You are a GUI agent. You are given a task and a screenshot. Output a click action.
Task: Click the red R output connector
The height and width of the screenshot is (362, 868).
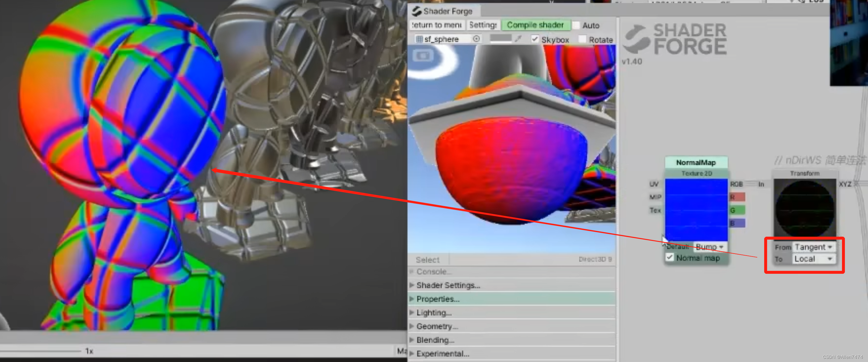point(737,197)
